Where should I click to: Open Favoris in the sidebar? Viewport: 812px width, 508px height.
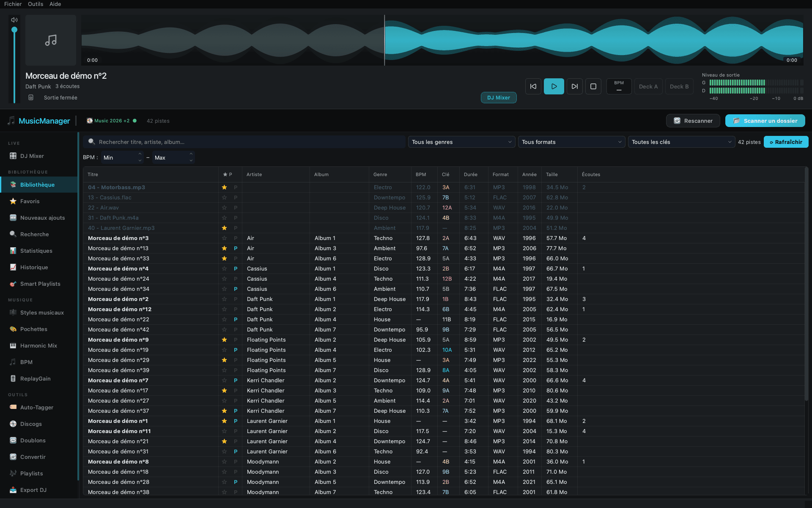tap(39, 201)
